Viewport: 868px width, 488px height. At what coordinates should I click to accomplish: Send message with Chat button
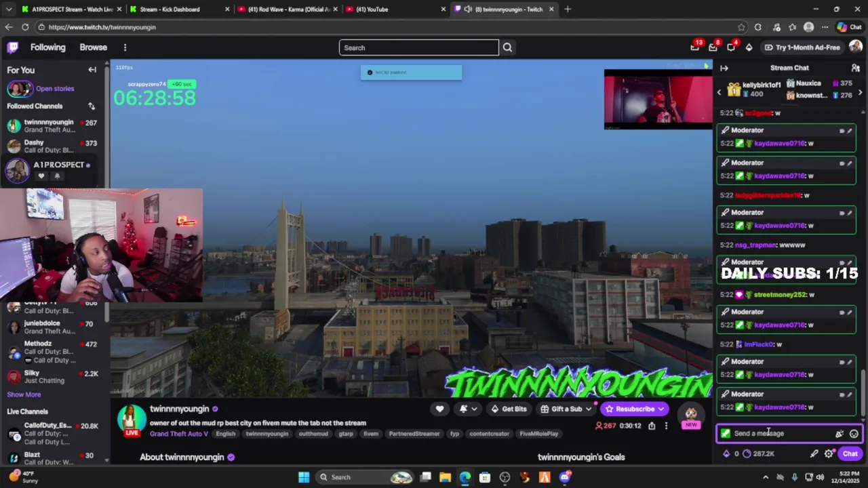(850, 454)
